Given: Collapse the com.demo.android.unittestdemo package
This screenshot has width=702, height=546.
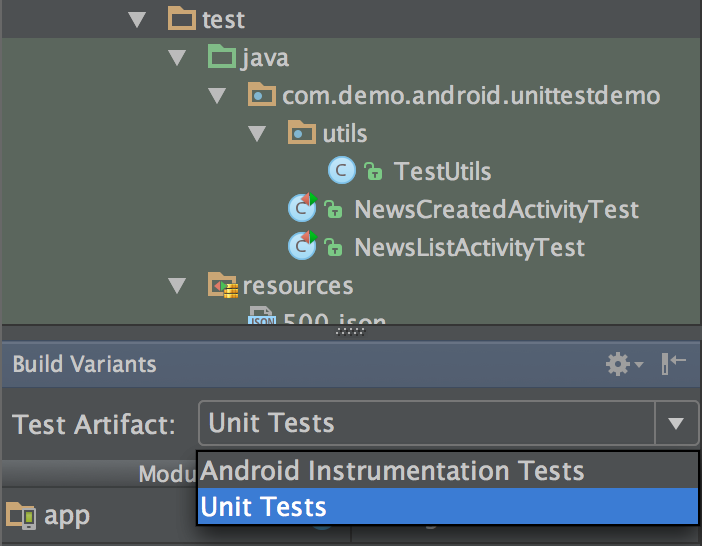Looking at the screenshot, I should click(217, 95).
